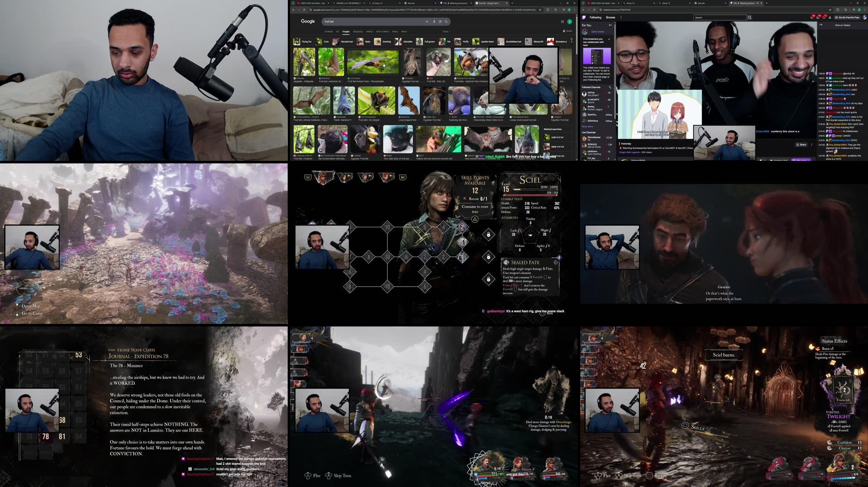The height and width of the screenshot is (487, 868).
Task: Click the Twitch logo icon
Action: pos(584,17)
